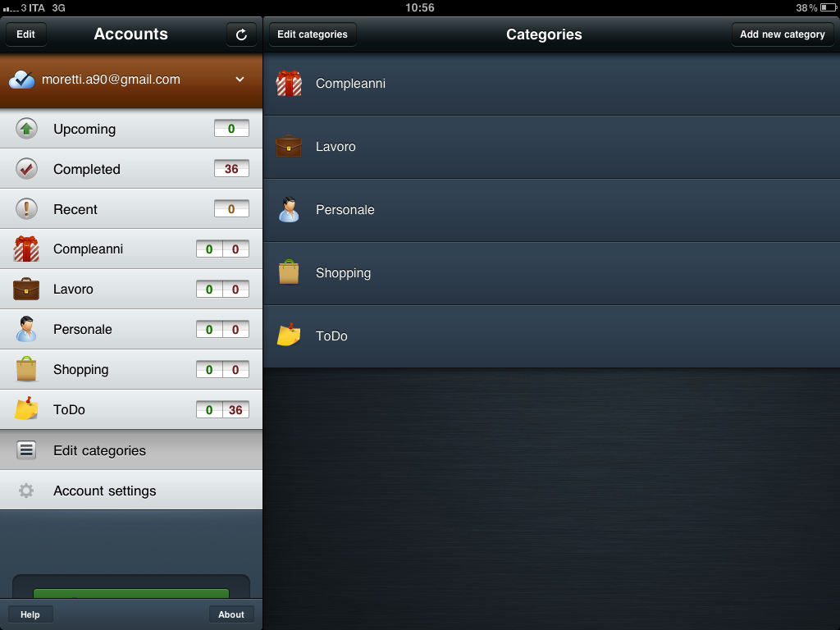Image resolution: width=840 pixels, height=630 pixels.
Task: Open the About button at the bottom
Action: click(x=231, y=614)
